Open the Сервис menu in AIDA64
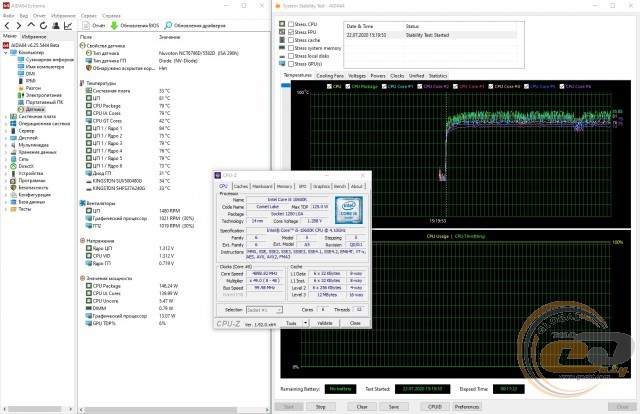 tap(89, 16)
